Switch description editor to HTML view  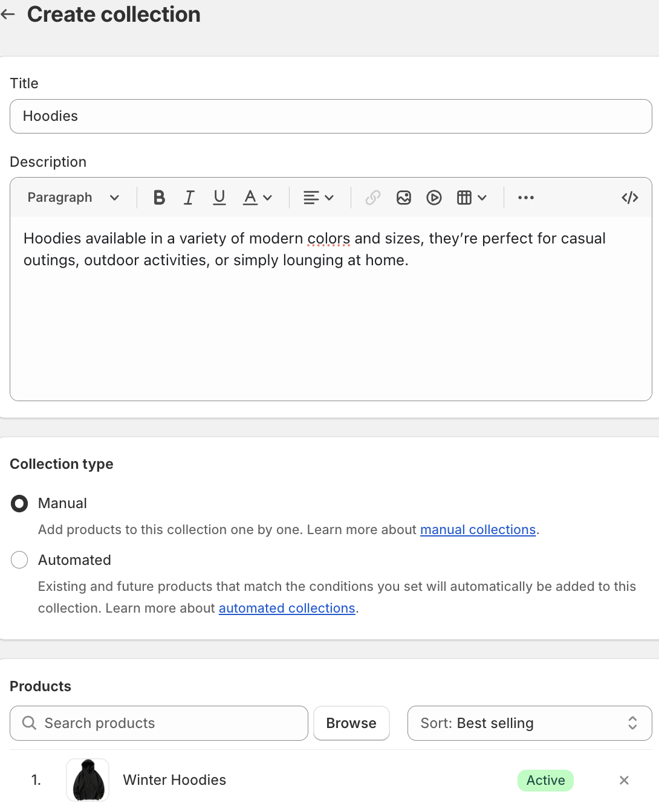tap(630, 198)
